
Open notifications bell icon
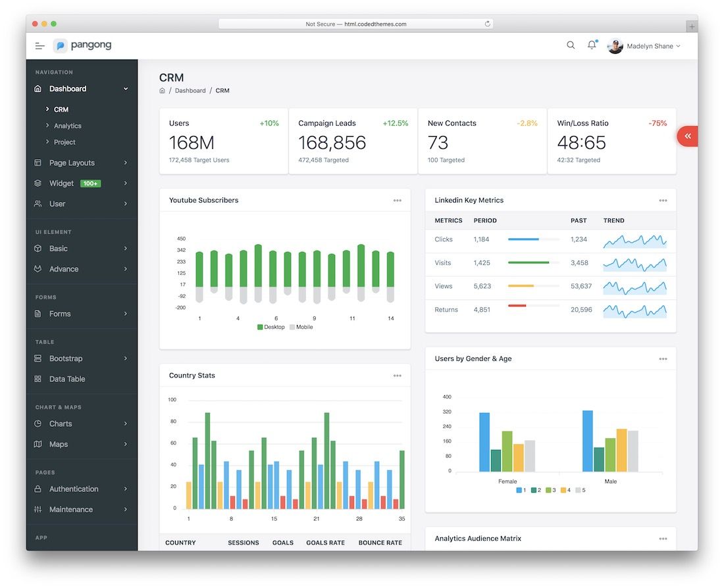592,45
